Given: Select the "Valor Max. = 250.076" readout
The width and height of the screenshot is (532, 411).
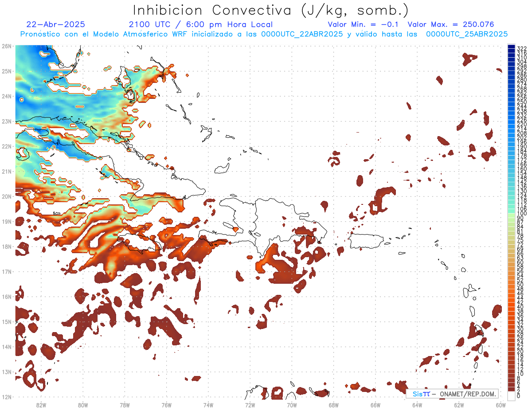Looking at the screenshot, I should coord(451,24).
